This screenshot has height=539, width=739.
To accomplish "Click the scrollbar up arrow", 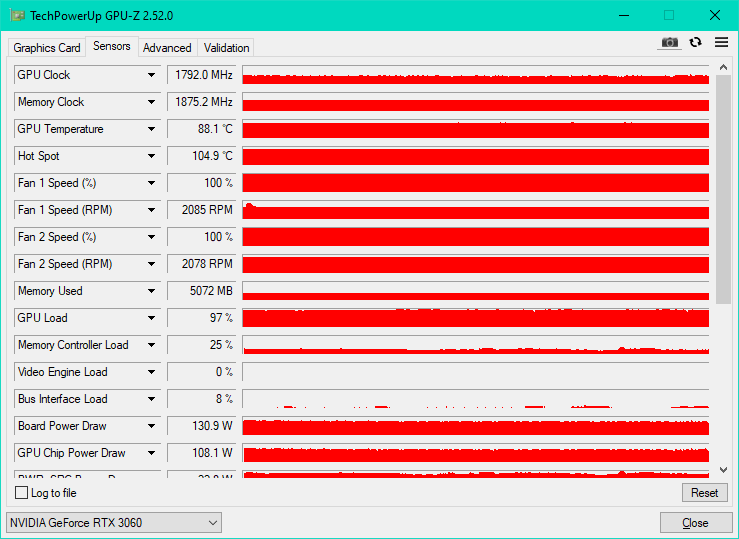I will 723,67.
